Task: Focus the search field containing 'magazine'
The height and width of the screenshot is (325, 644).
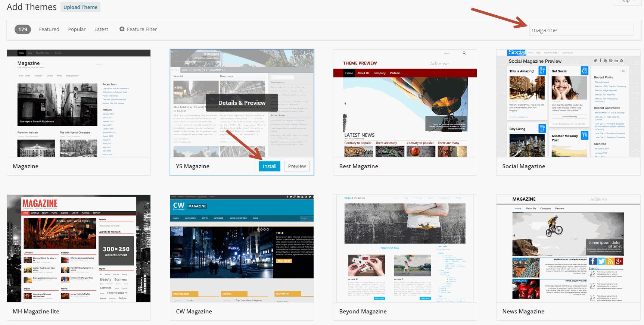Action: click(x=581, y=30)
